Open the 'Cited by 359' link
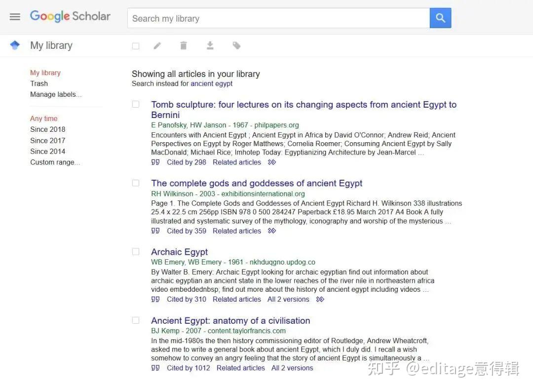This screenshot has height=392, width=533. tap(187, 231)
